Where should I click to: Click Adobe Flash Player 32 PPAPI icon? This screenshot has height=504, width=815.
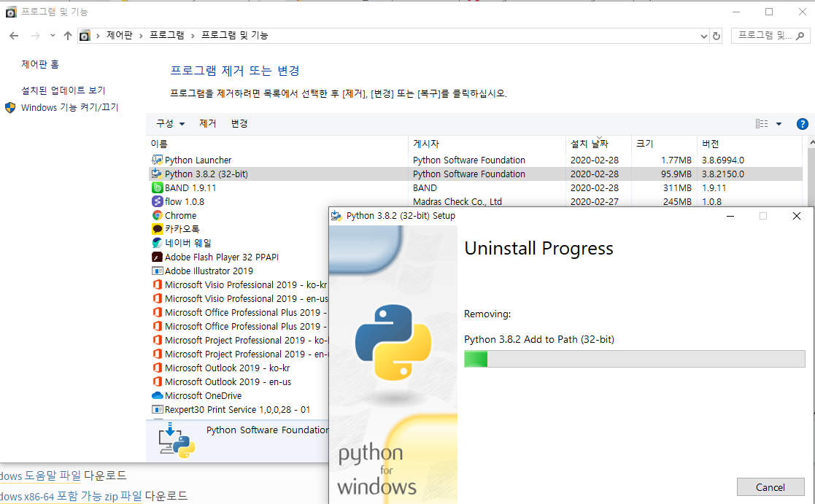point(157,257)
